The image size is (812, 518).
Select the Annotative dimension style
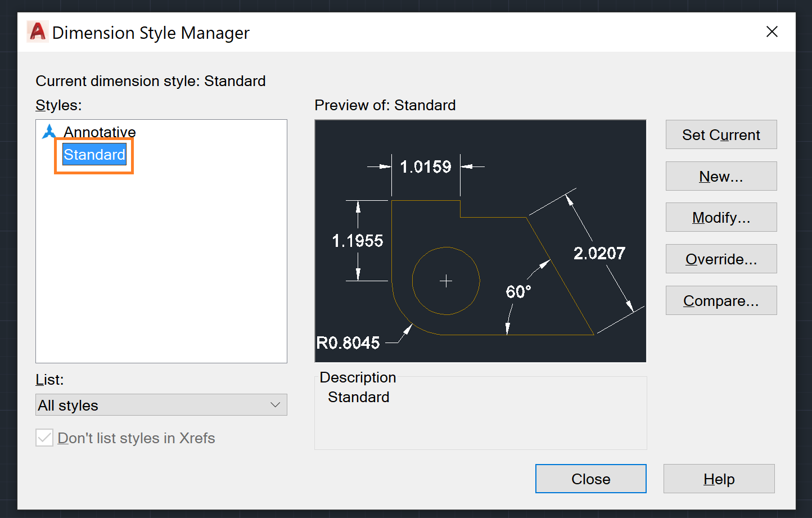pyautogui.click(x=99, y=132)
